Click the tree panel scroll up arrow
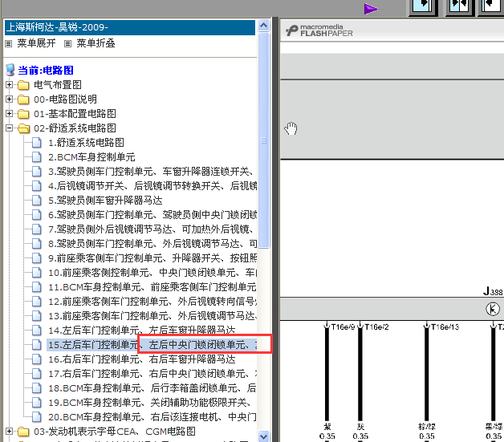 coord(264,25)
